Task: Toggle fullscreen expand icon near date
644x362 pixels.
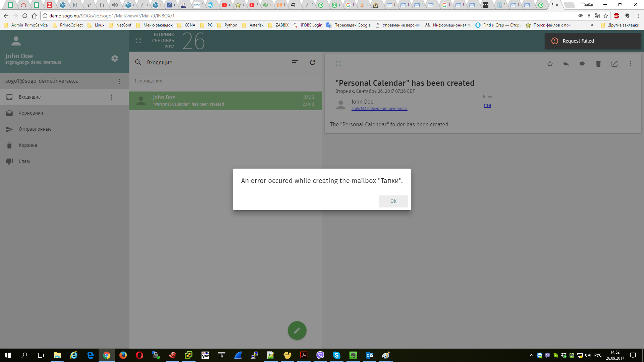Action: pos(138,41)
